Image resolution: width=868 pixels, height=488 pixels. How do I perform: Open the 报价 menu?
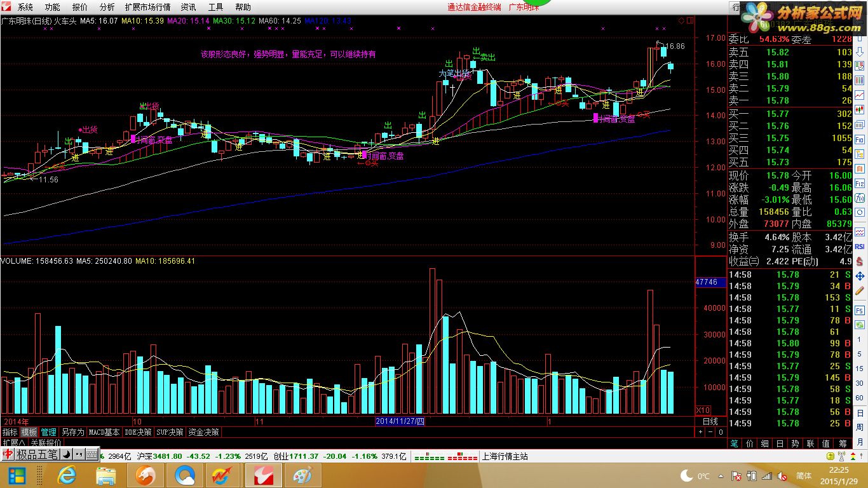[80, 7]
